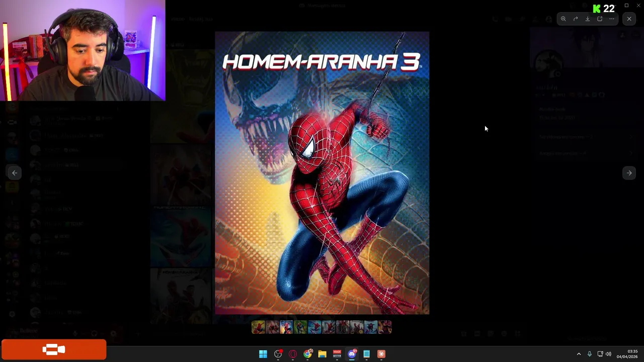Select the fifth thumbnail in the image strip

[314, 328]
